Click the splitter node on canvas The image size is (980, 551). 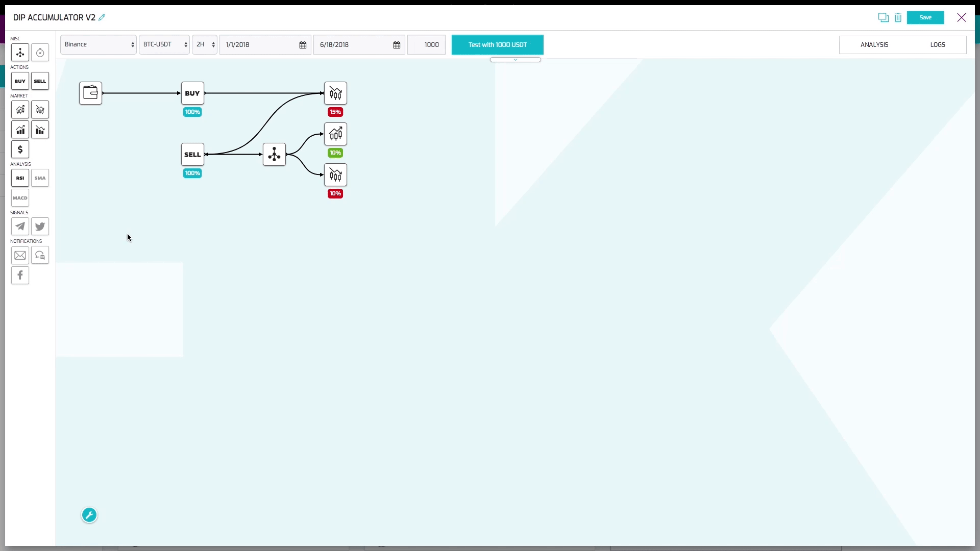274,154
